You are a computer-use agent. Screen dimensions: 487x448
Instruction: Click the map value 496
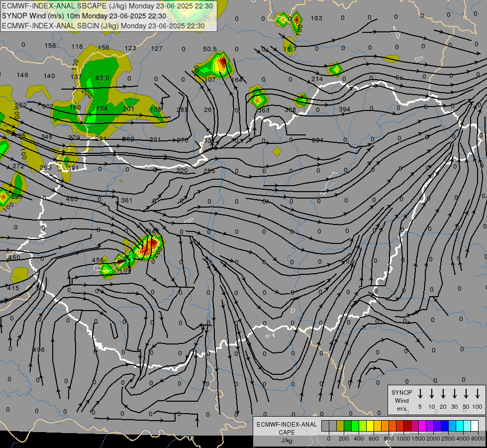(39, 350)
